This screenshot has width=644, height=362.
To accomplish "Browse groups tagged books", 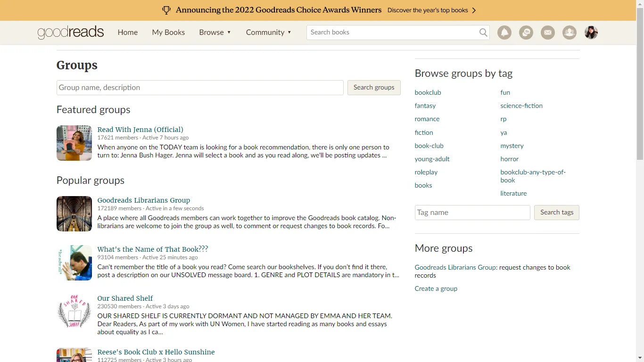I will pos(423,185).
